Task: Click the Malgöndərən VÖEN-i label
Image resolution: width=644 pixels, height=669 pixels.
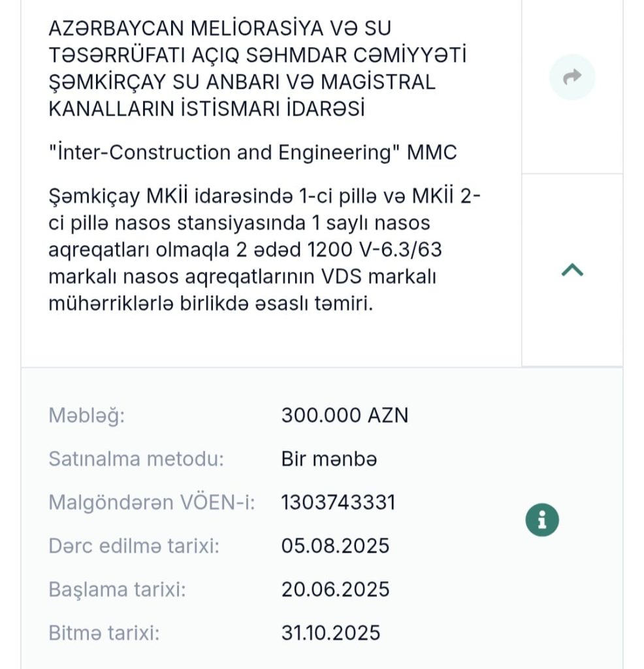Action: (x=152, y=502)
